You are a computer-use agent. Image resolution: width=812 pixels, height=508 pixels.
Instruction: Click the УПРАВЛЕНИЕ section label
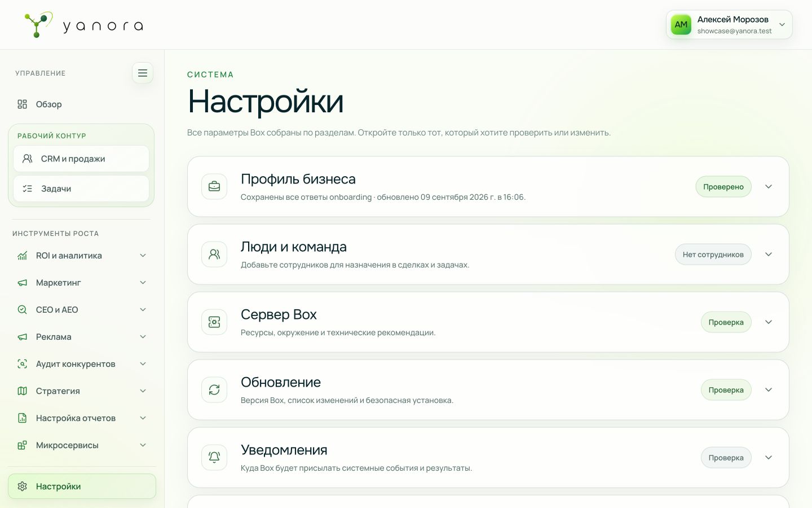click(x=41, y=73)
